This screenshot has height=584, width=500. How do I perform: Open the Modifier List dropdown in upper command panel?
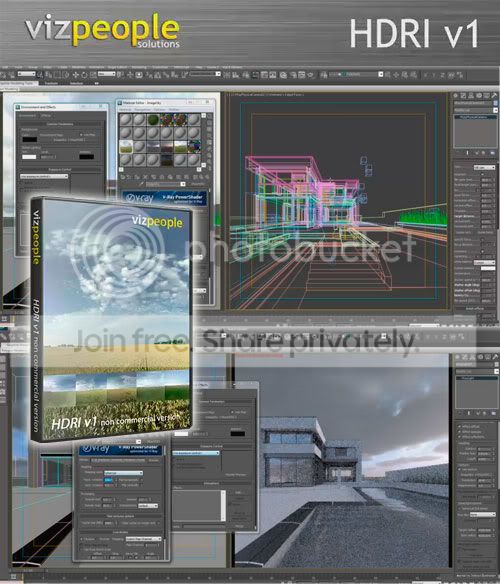[475, 110]
